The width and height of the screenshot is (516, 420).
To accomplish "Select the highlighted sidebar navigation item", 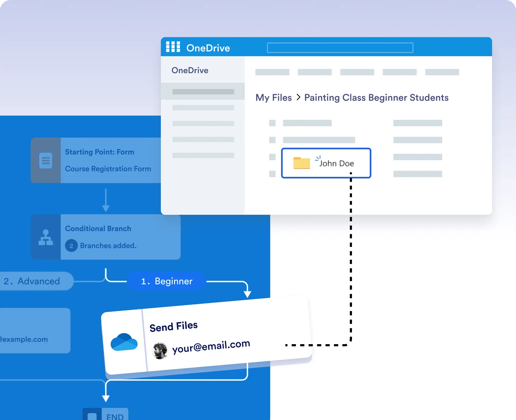I will (x=203, y=91).
